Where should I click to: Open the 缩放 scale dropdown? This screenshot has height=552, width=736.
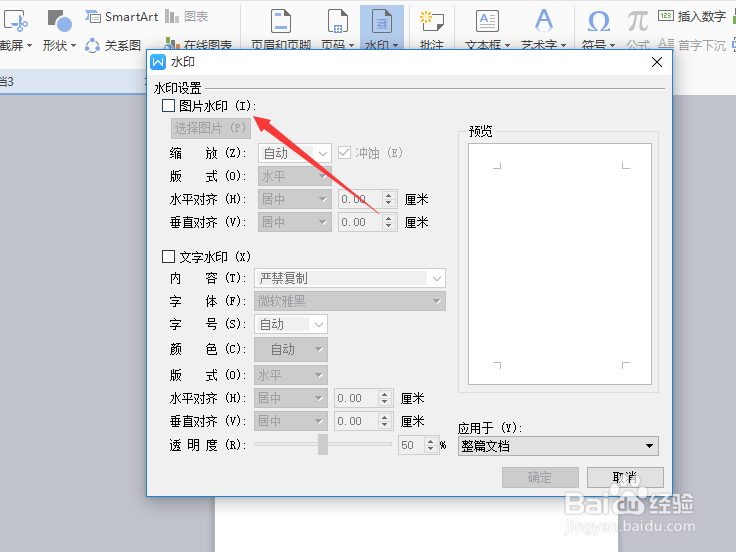(295, 153)
